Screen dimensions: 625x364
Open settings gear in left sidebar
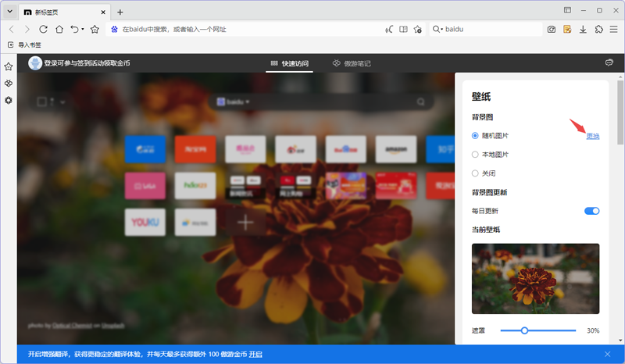(9, 100)
